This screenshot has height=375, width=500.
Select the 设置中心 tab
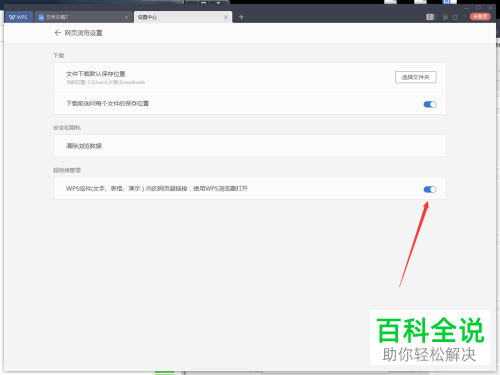[x=183, y=17]
